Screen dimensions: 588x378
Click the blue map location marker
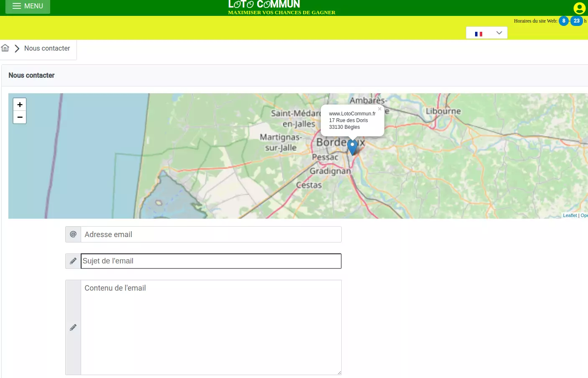click(352, 147)
